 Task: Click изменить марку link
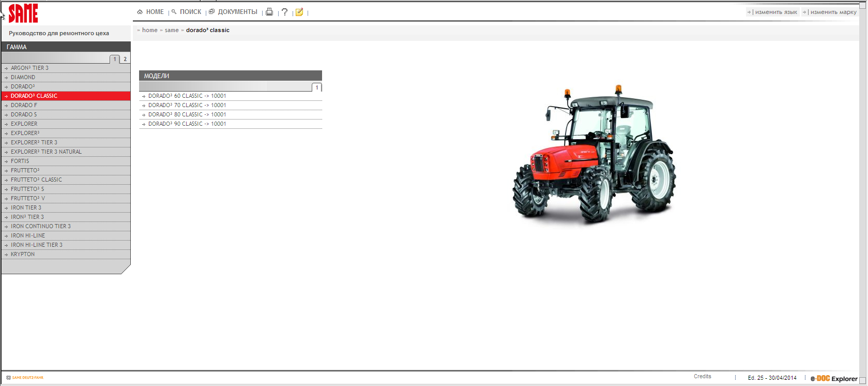pyautogui.click(x=833, y=12)
